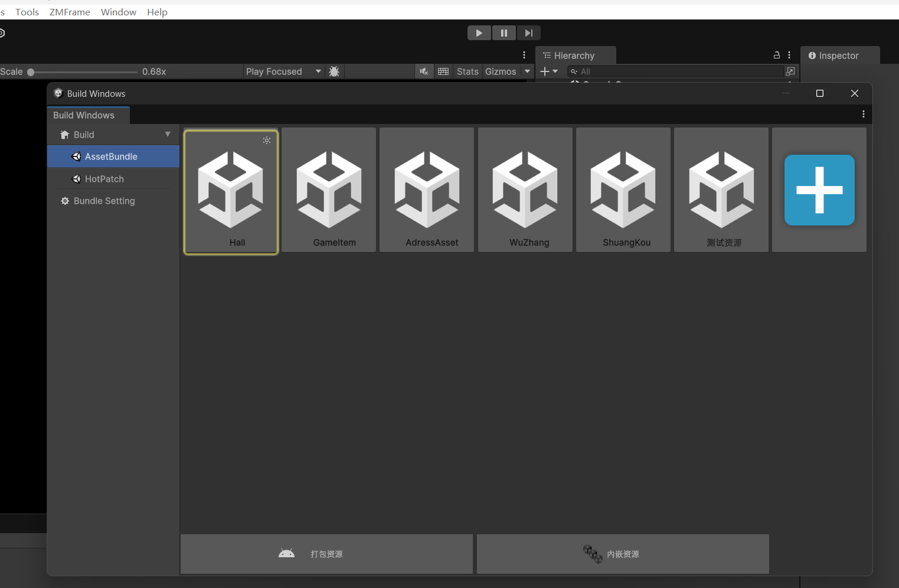The image size is (899, 588).
Task: Open the Tools menu
Action: (27, 12)
